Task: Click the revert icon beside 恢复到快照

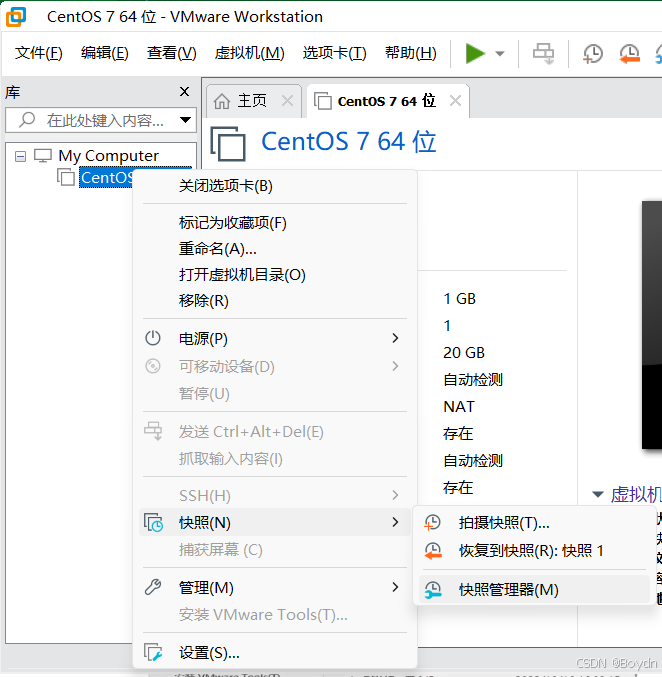Action: [x=433, y=551]
